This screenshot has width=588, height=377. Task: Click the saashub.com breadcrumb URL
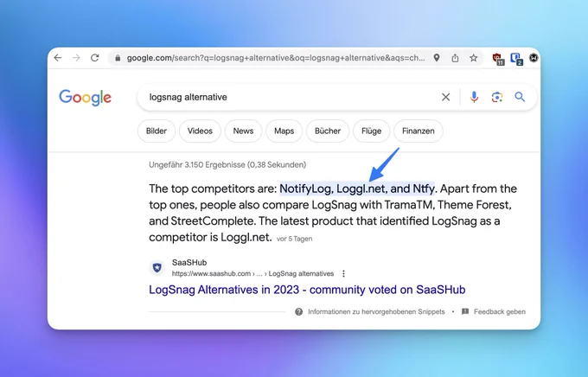coord(252,274)
